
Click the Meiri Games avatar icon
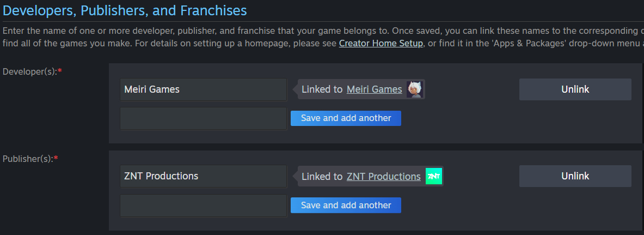coord(415,89)
